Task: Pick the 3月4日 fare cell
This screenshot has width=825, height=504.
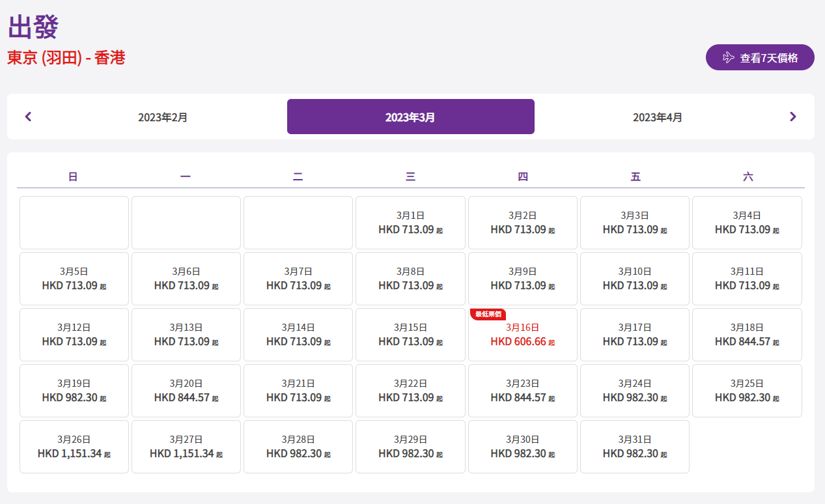Action: [747, 223]
